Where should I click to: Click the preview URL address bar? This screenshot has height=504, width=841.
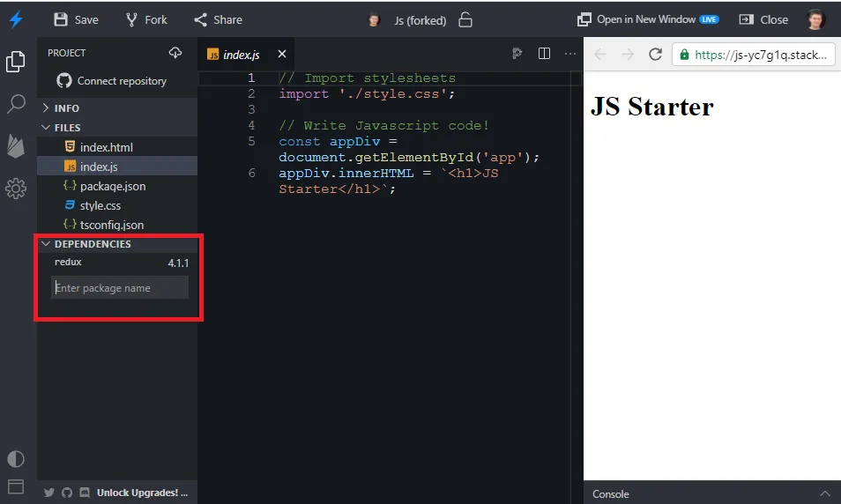(x=754, y=55)
